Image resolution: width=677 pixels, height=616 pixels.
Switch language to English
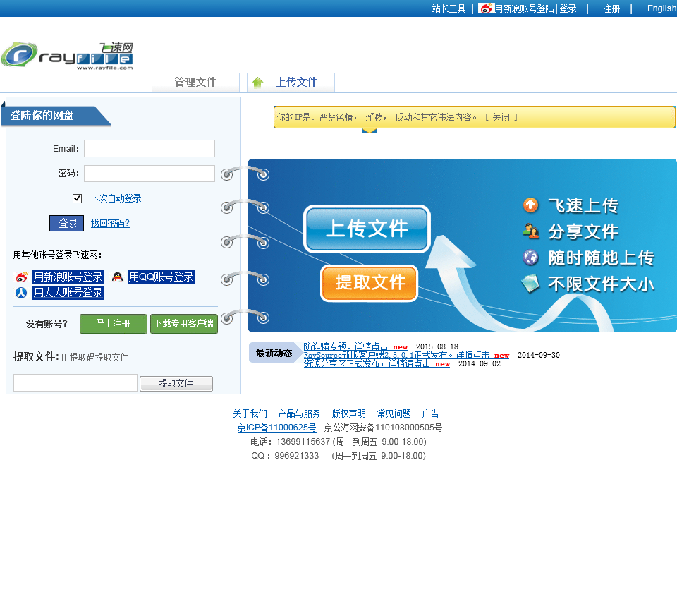coord(662,8)
